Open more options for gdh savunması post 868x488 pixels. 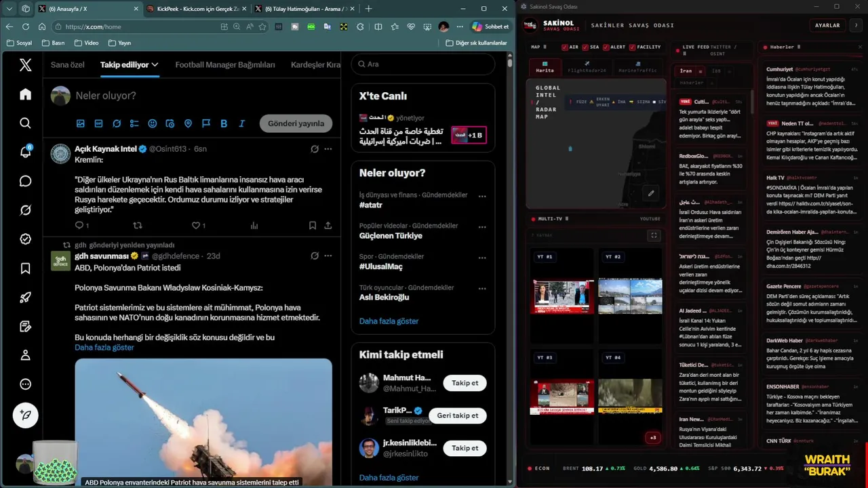[x=328, y=256]
